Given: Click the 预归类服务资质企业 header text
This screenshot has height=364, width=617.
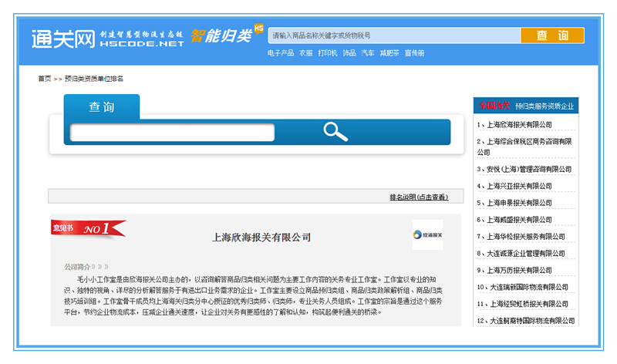Looking at the screenshot, I should [545, 106].
